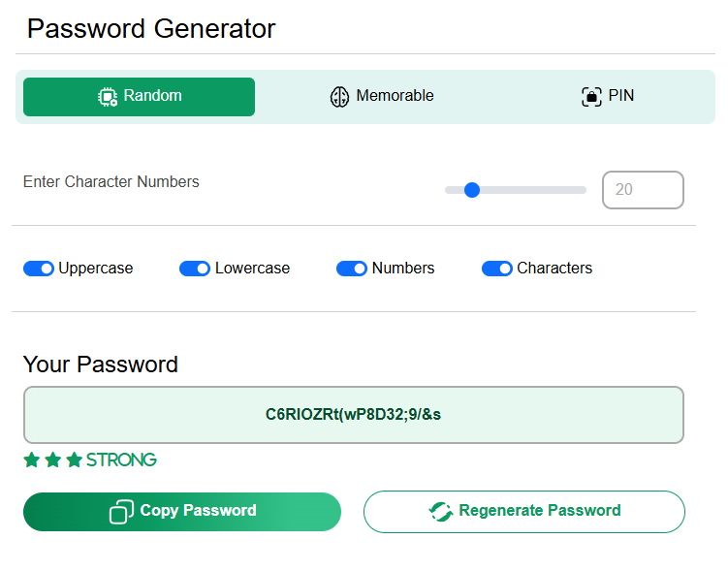728x571 pixels.
Task: Select the PIN tab
Action: coord(607,97)
